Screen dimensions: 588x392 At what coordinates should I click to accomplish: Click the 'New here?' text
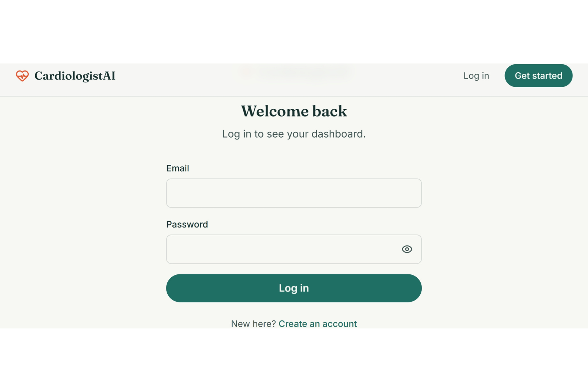click(x=253, y=324)
